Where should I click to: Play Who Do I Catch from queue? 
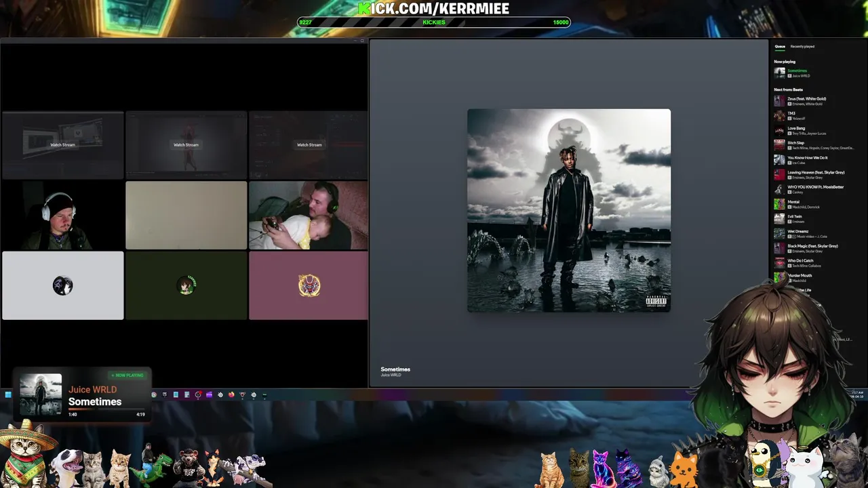pyautogui.click(x=814, y=263)
